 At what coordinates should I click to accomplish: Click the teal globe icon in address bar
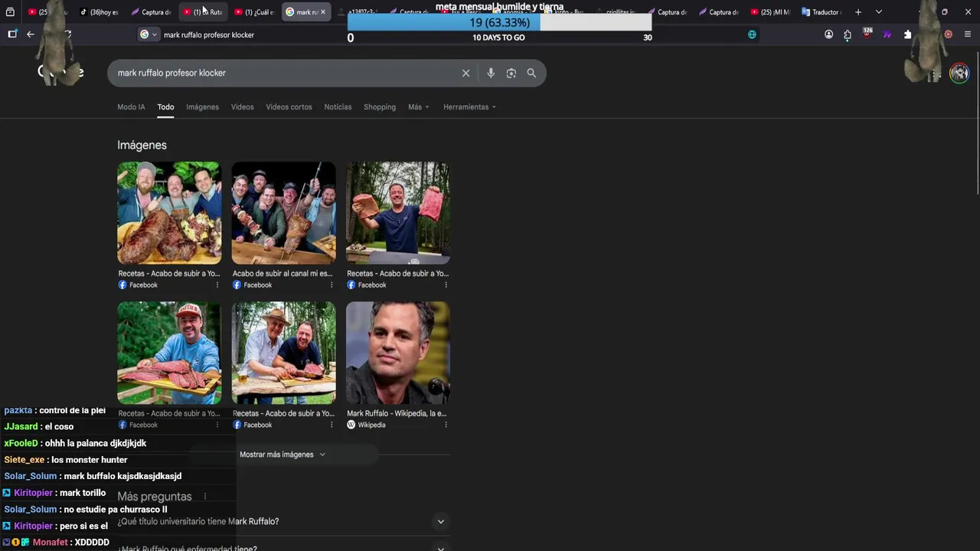click(x=752, y=34)
